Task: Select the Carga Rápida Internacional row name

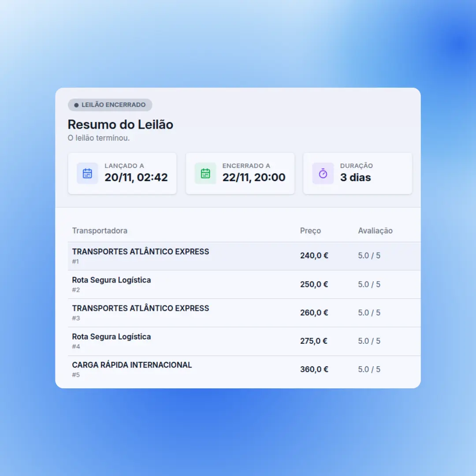Action: click(132, 365)
